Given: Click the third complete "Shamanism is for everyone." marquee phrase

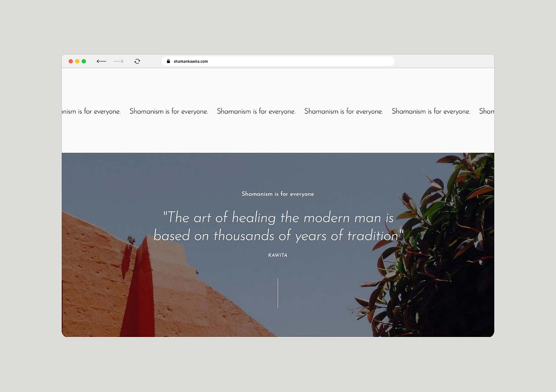Looking at the screenshot, I should 343,112.
